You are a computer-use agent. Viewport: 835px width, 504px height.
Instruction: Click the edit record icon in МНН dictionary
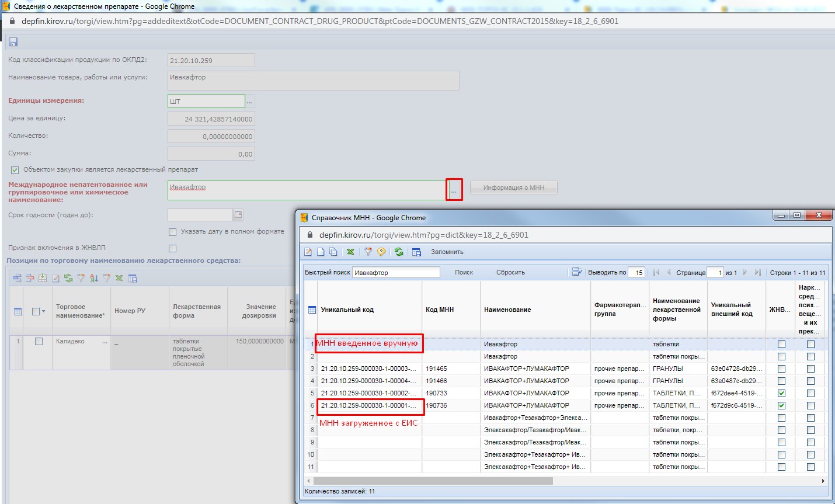308,252
